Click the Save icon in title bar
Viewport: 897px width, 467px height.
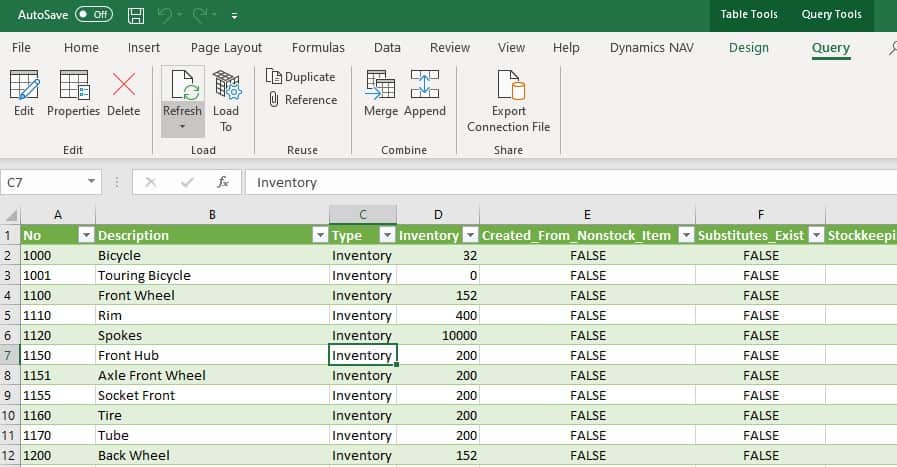tap(136, 15)
